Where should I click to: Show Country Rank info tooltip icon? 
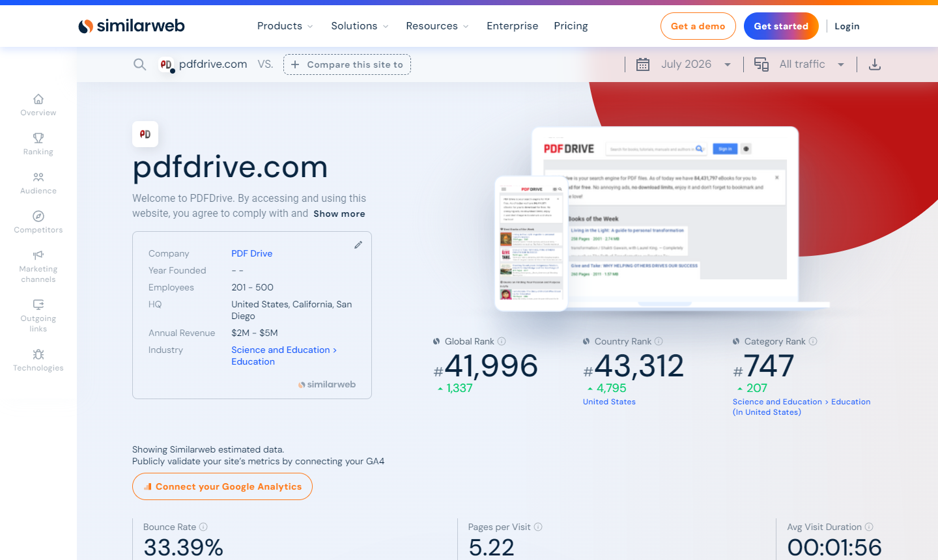659,341
